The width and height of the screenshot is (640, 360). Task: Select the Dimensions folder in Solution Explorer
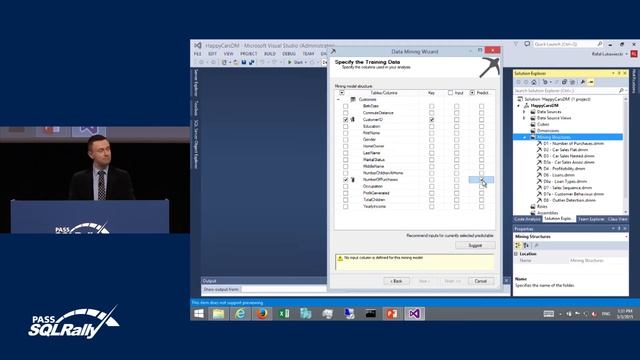pos(548,131)
